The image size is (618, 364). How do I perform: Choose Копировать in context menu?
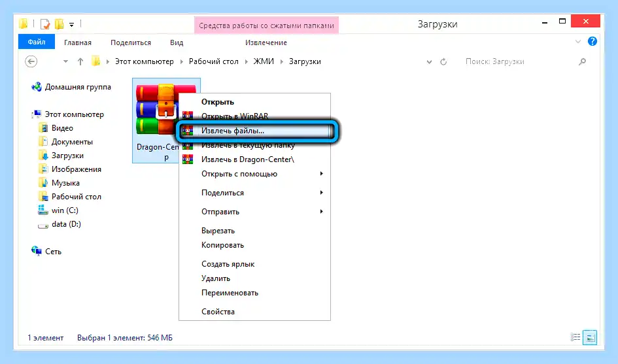tap(254, 245)
